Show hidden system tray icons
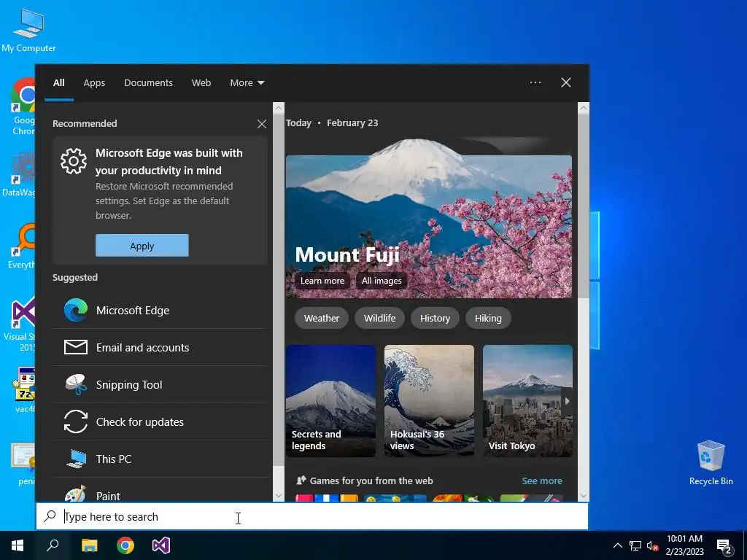 617,545
